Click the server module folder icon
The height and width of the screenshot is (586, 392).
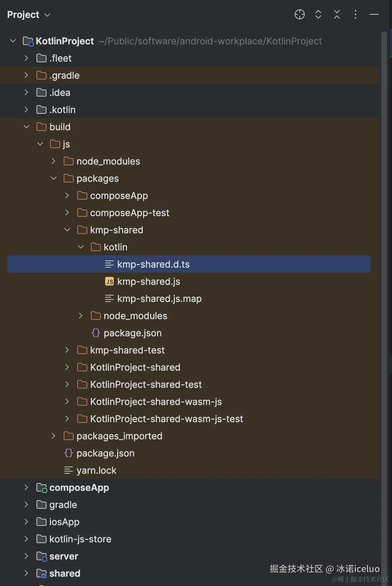click(x=41, y=556)
